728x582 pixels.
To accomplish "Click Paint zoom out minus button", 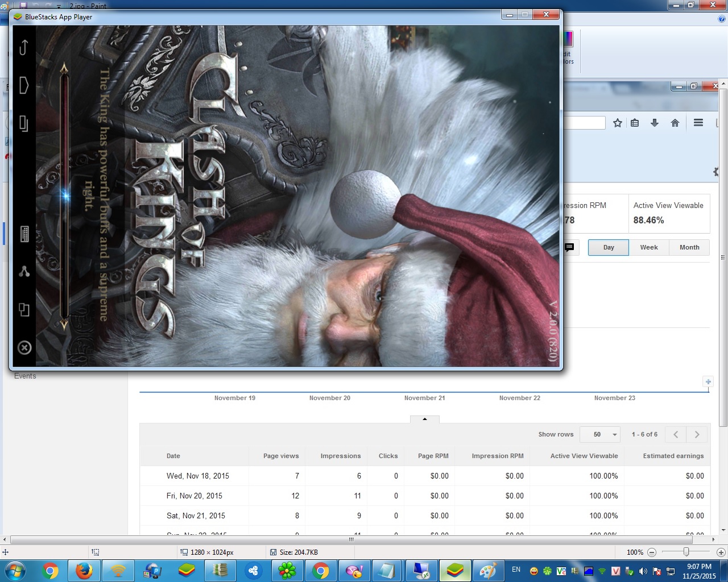I will 652,552.
